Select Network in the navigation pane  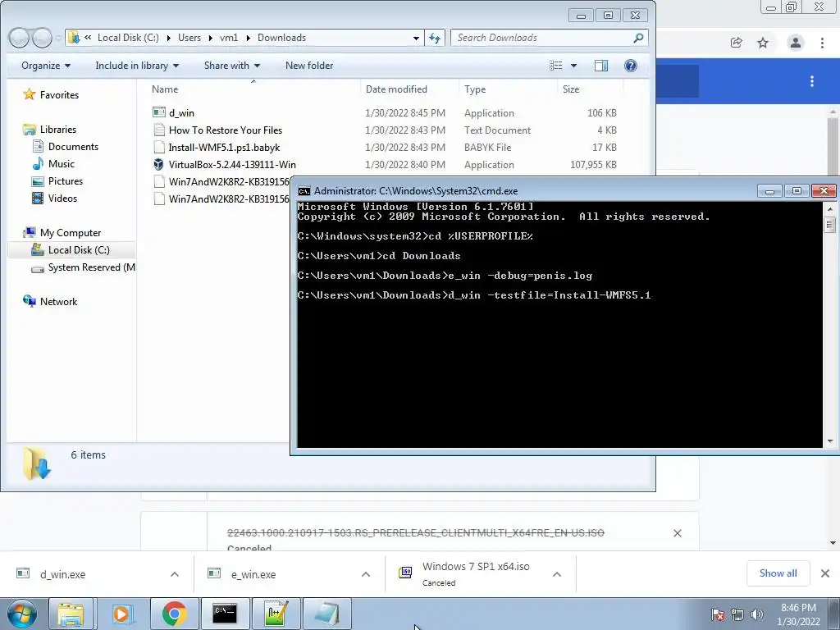pos(58,302)
